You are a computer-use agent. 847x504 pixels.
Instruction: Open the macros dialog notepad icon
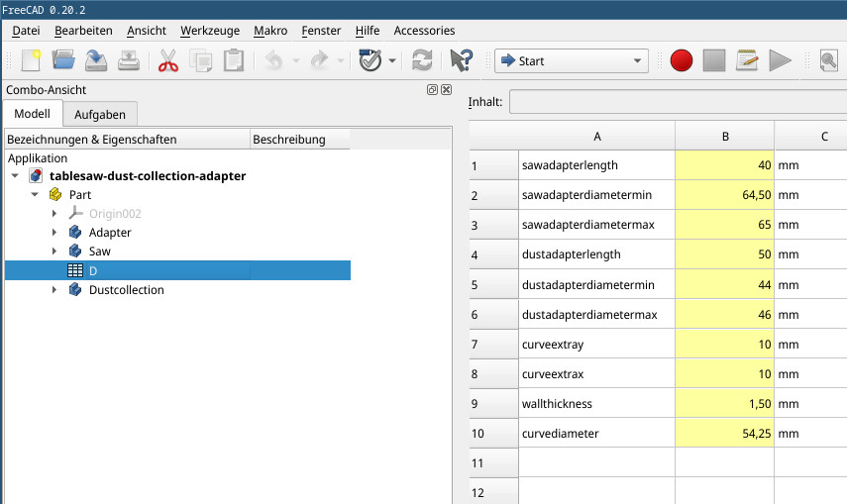coord(747,60)
